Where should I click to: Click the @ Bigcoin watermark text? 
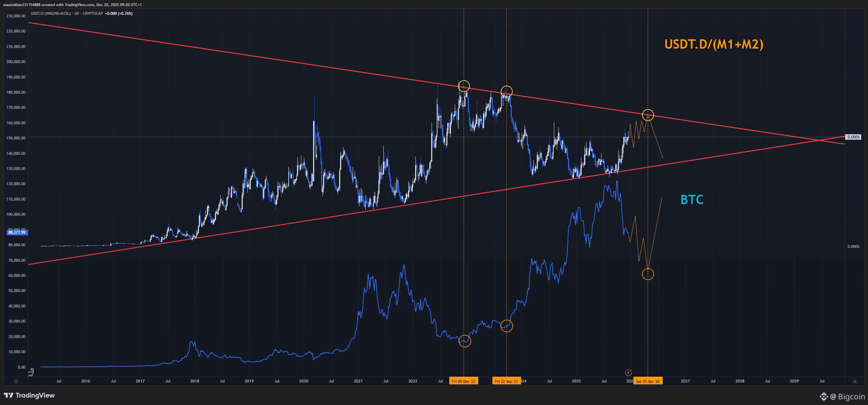(847, 397)
